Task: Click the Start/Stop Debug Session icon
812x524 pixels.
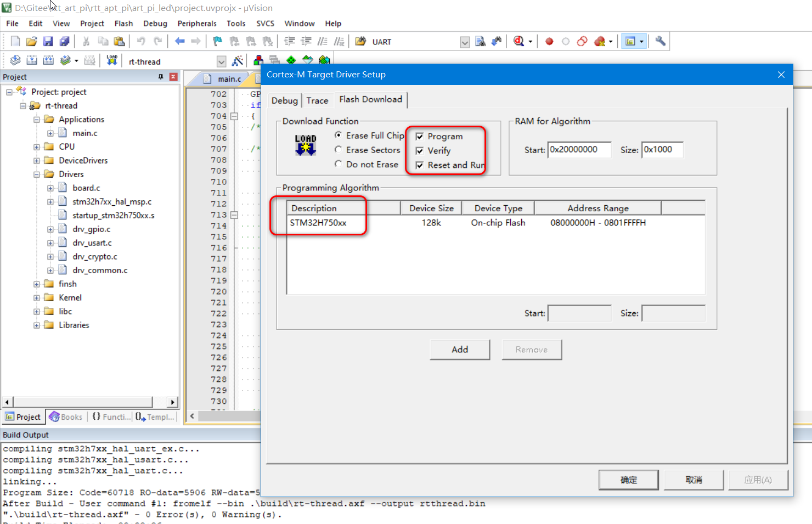Action: pos(518,41)
